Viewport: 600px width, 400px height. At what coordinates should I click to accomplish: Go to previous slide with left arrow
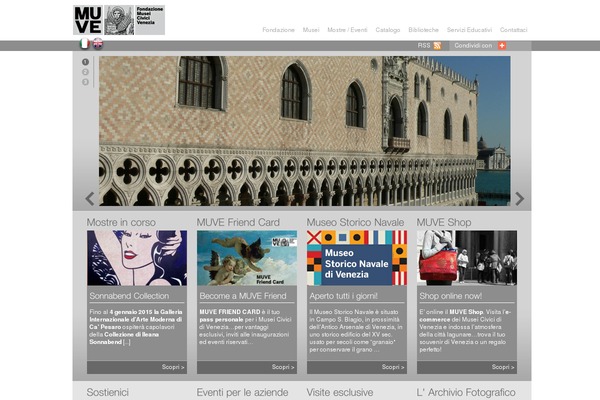click(89, 198)
